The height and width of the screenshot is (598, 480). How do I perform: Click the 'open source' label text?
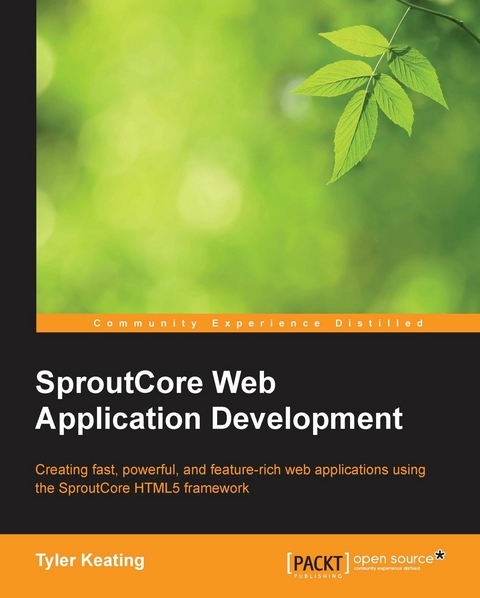[x=393, y=559]
